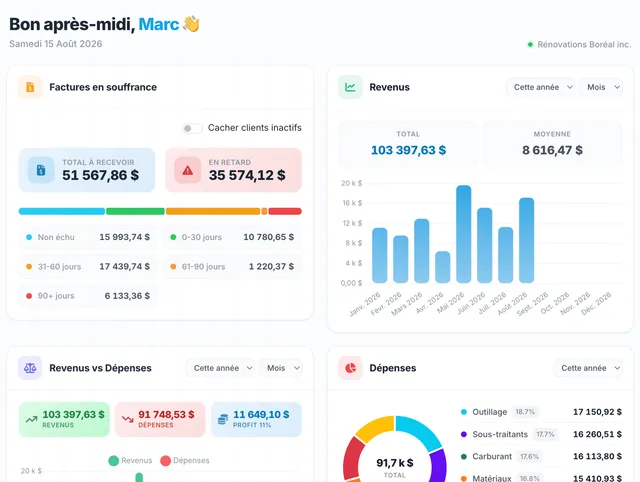Click the upward trend icon beside Revenus amount
Screen dimensions: 640x482
pyautogui.click(x=31, y=419)
